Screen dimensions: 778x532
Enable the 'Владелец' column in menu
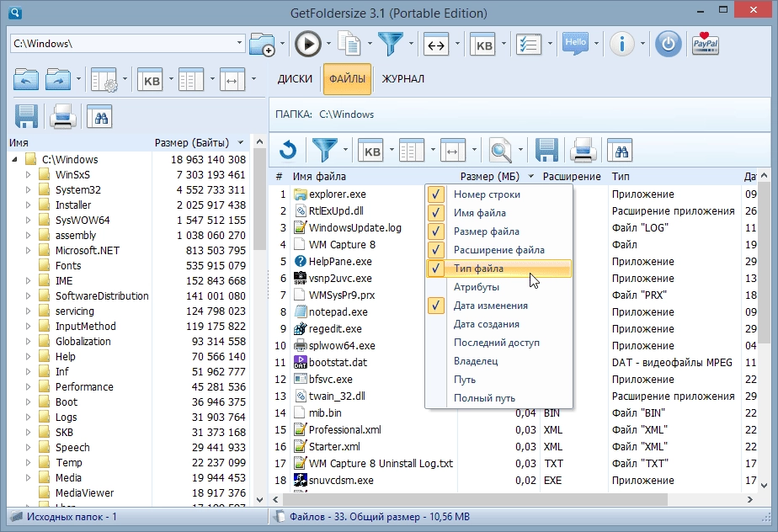(498, 361)
